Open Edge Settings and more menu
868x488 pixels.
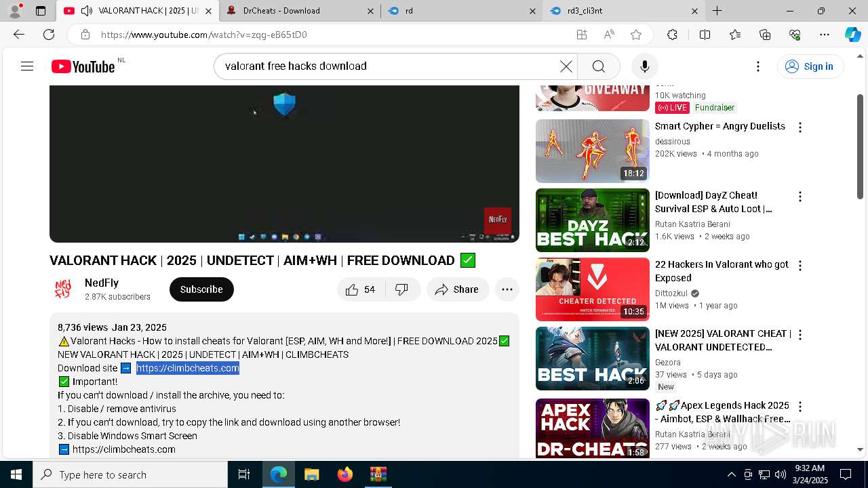click(x=825, y=35)
